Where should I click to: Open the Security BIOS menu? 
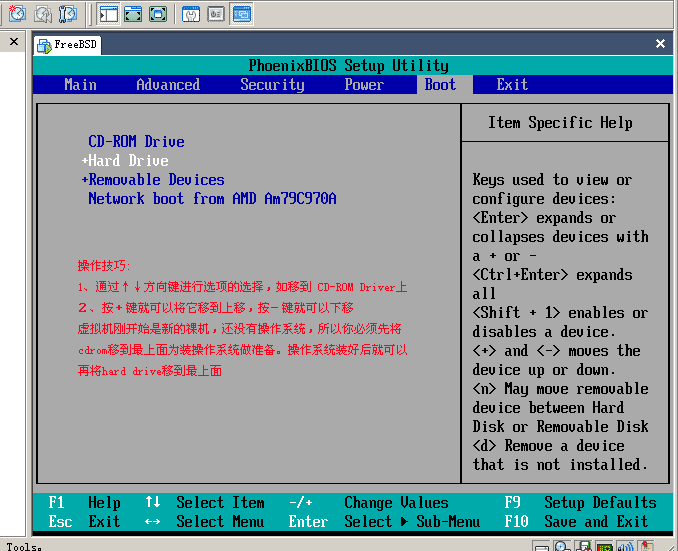(x=272, y=84)
